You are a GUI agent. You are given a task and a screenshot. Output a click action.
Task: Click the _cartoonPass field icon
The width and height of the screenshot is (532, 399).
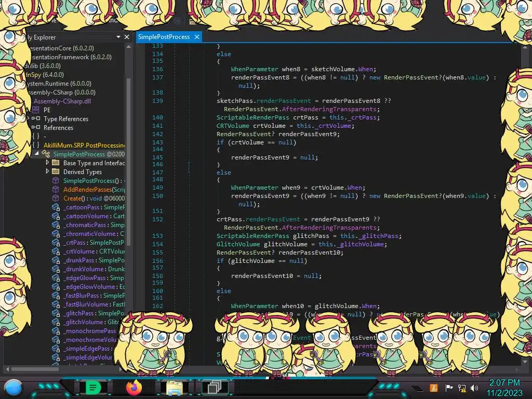56,207
